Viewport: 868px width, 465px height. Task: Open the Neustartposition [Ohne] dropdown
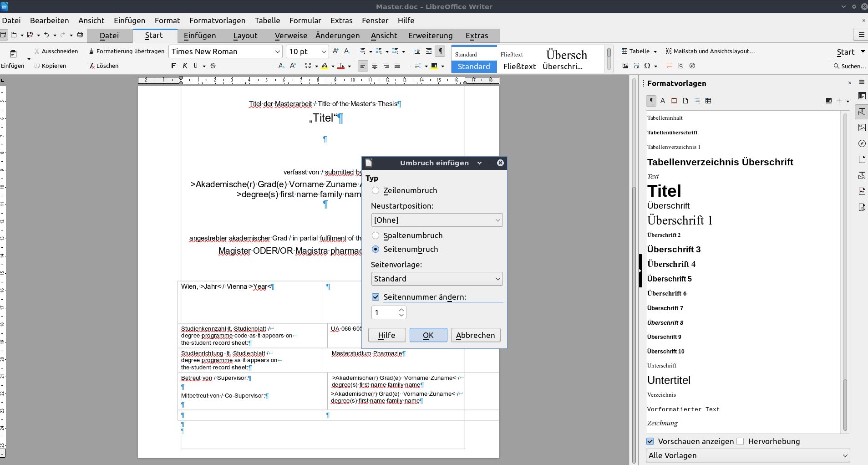(437, 220)
